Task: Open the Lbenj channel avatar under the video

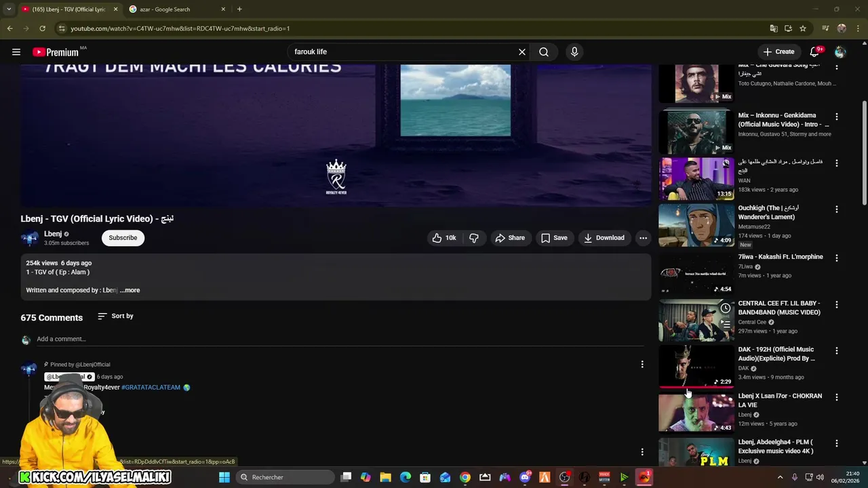Action: (29, 238)
